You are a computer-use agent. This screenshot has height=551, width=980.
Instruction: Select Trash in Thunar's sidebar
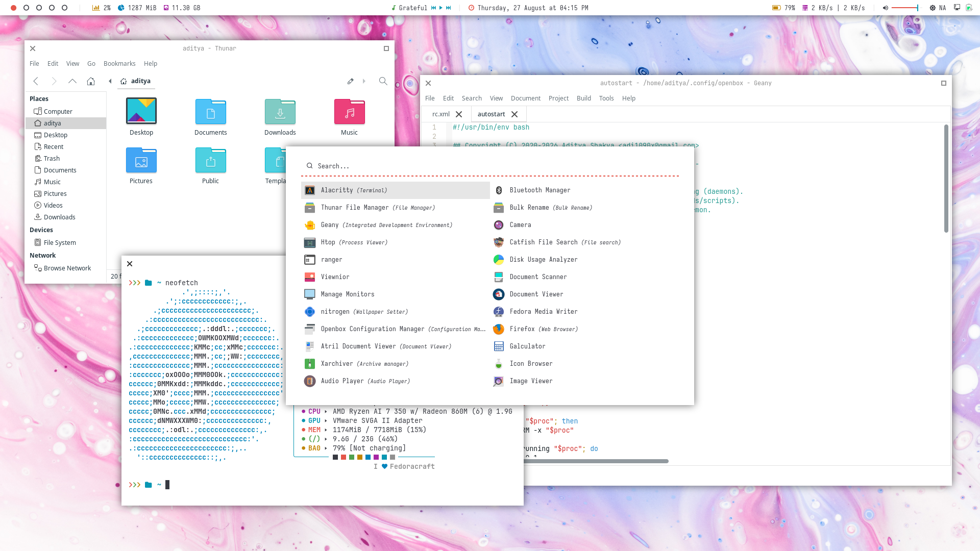pyautogui.click(x=66, y=159)
